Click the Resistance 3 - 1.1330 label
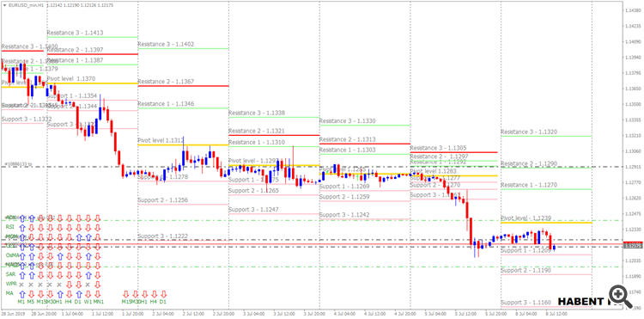The height and width of the screenshot is (319, 644). point(347,121)
